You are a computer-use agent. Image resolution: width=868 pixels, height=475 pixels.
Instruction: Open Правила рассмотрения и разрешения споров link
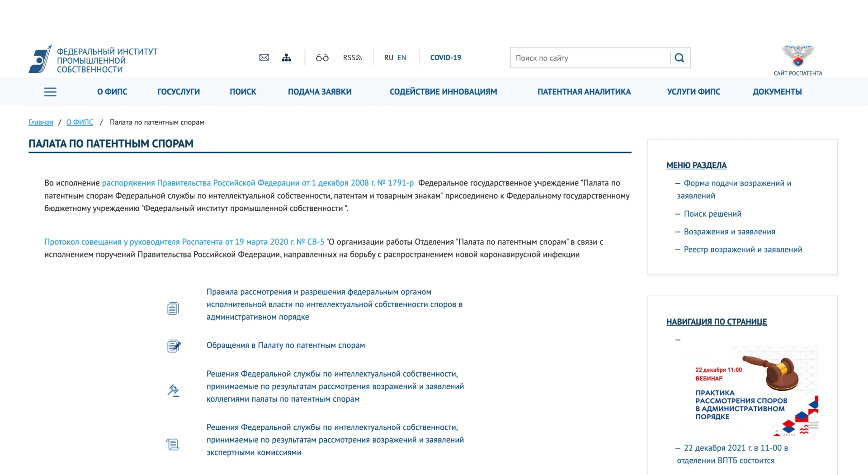(335, 304)
